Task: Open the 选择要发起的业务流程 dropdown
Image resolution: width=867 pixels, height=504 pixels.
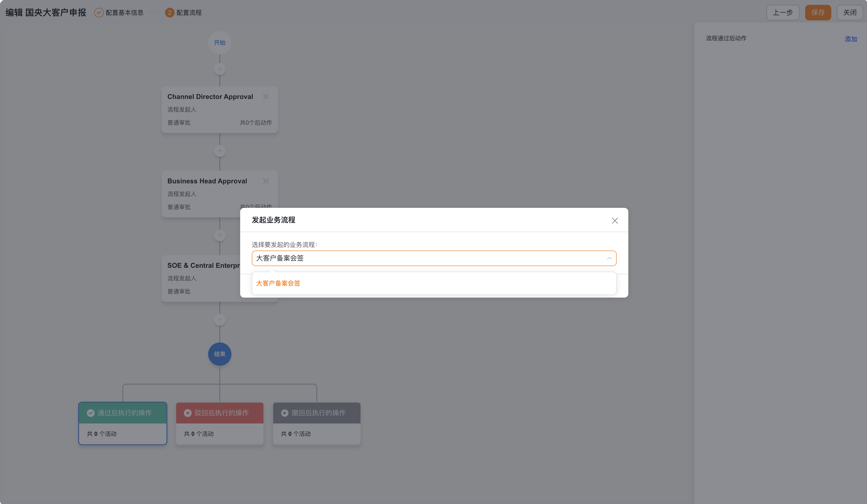Action: [x=434, y=258]
